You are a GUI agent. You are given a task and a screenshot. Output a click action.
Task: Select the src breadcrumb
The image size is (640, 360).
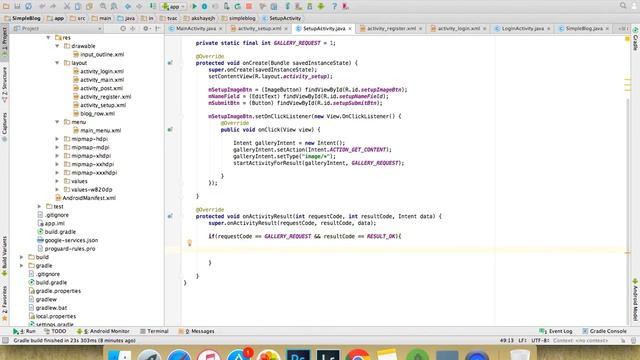pyautogui.click(x=78, y=18)
